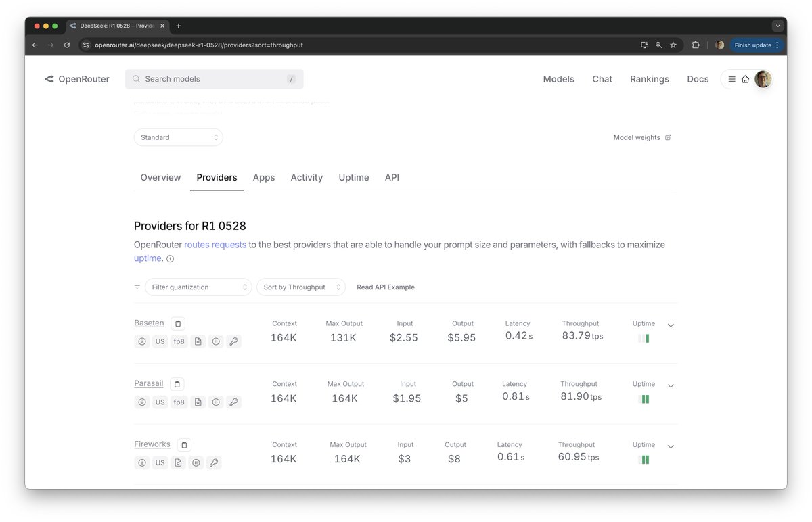Open the Fireworks provider link

152,444
